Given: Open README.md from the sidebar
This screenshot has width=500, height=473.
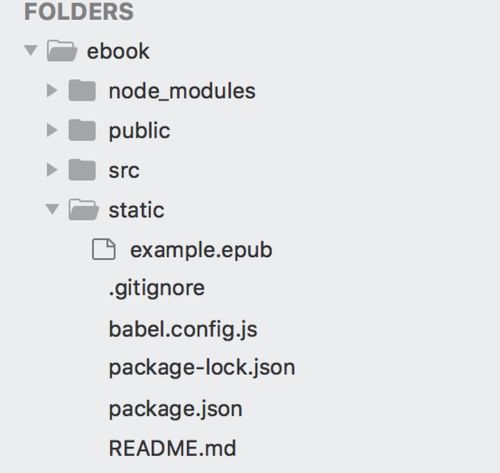Looking at the screenshot, I should pos(172,448).
